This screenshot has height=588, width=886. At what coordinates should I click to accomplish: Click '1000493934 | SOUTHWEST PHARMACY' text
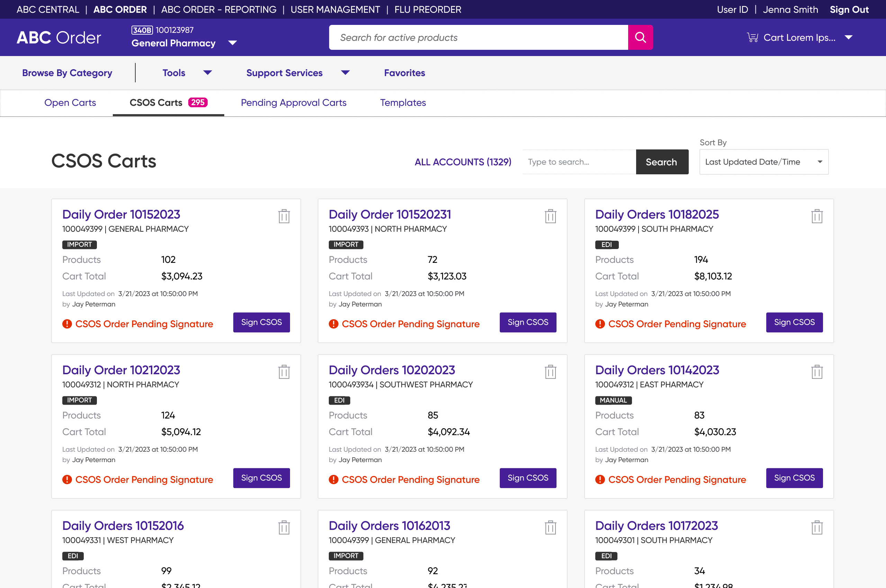400,385
